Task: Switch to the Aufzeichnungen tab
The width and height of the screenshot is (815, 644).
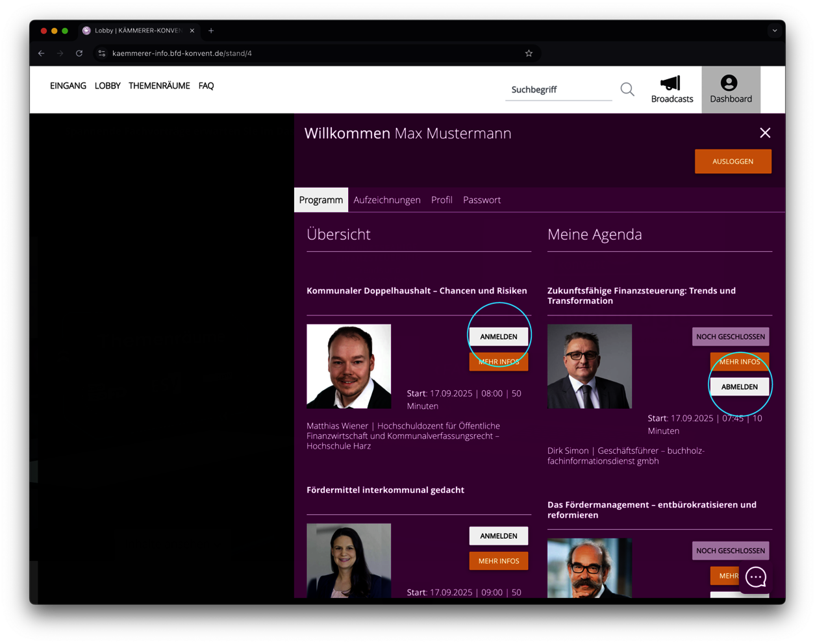Action: [387, 200]
